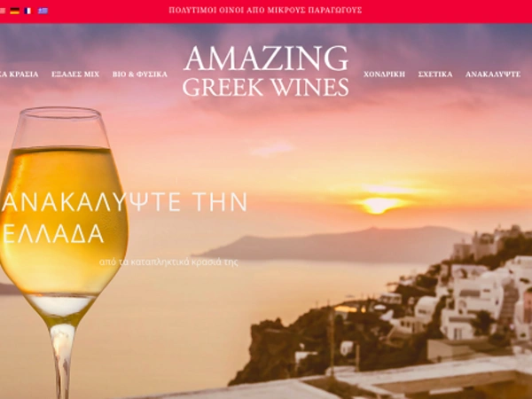
Task: Open the ΑΝΑΚΑΛΥΨΤΕ navigation link
Action: 493,74
